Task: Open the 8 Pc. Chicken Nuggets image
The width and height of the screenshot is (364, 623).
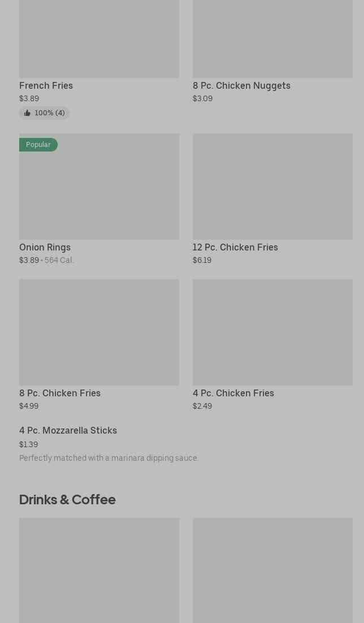Action: (x=272, y=38)
